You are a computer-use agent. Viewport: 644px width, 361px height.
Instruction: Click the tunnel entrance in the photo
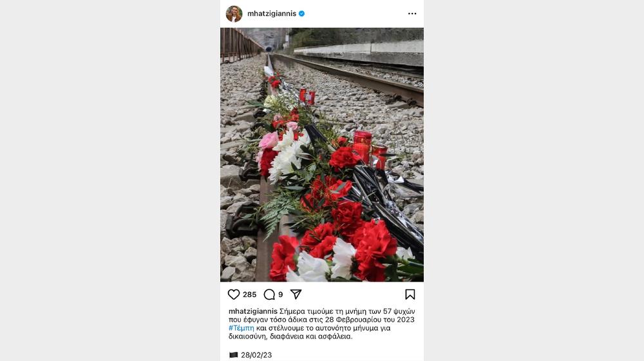269,48
